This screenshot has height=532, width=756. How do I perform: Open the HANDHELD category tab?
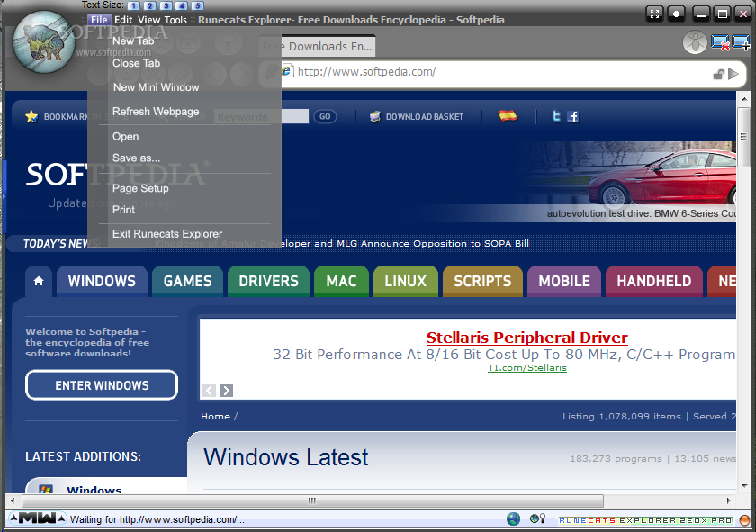tap(653, 281)
